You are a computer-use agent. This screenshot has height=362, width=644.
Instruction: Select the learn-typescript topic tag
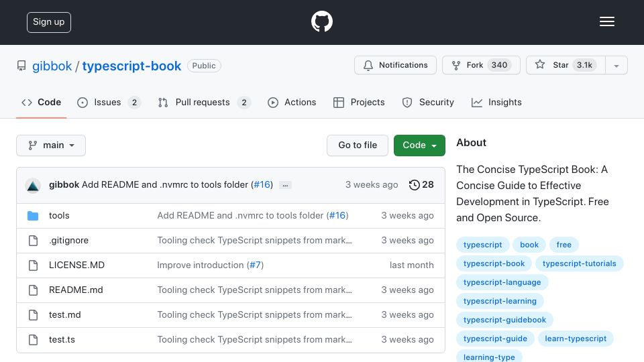(576, 339)
